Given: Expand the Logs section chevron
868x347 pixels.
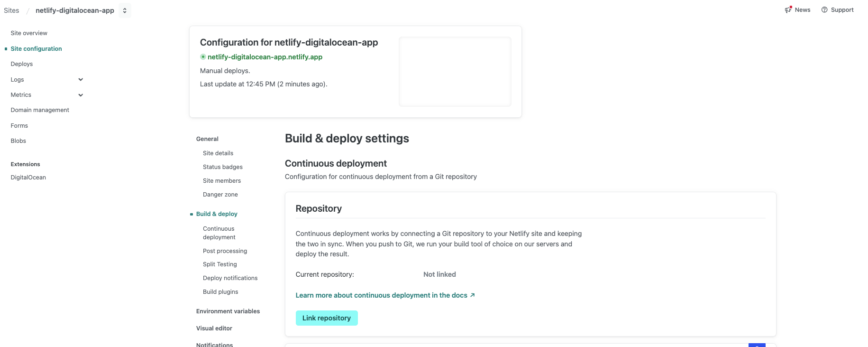Looking at the screenshot, I should point(81,80).
